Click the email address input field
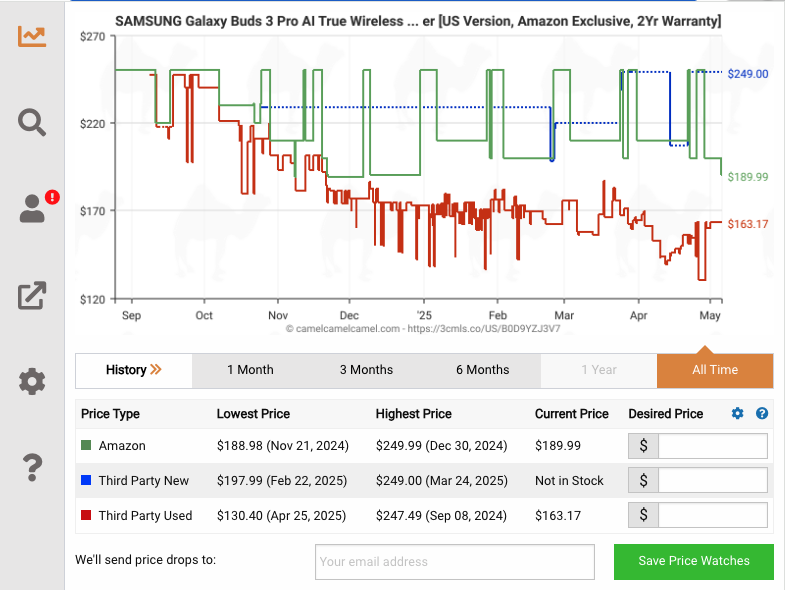785x590 pixels. 454,562
